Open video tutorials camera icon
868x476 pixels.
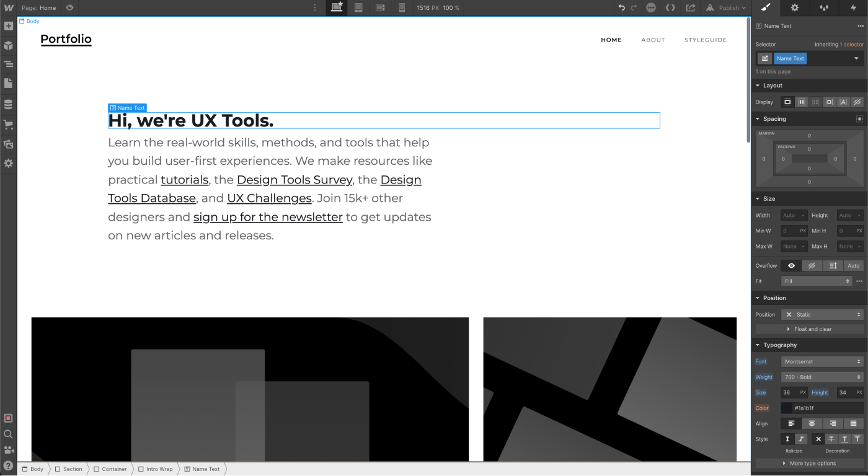(8, 450)
